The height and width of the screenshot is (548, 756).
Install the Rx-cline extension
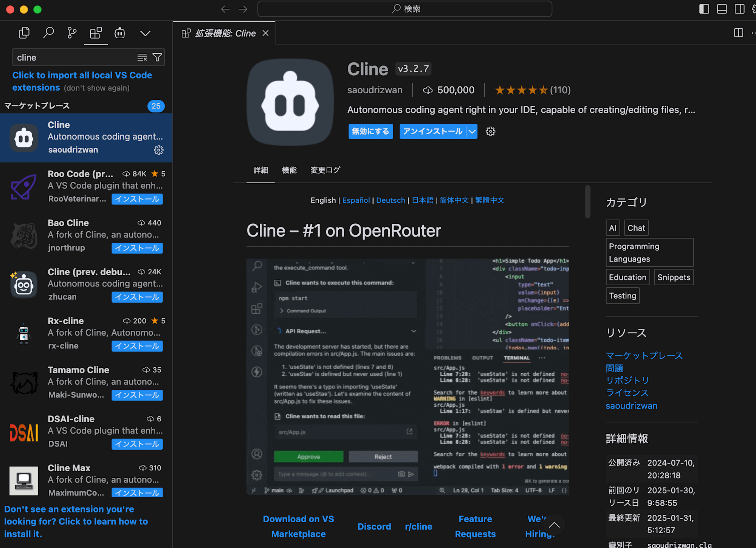pos(137,346)
